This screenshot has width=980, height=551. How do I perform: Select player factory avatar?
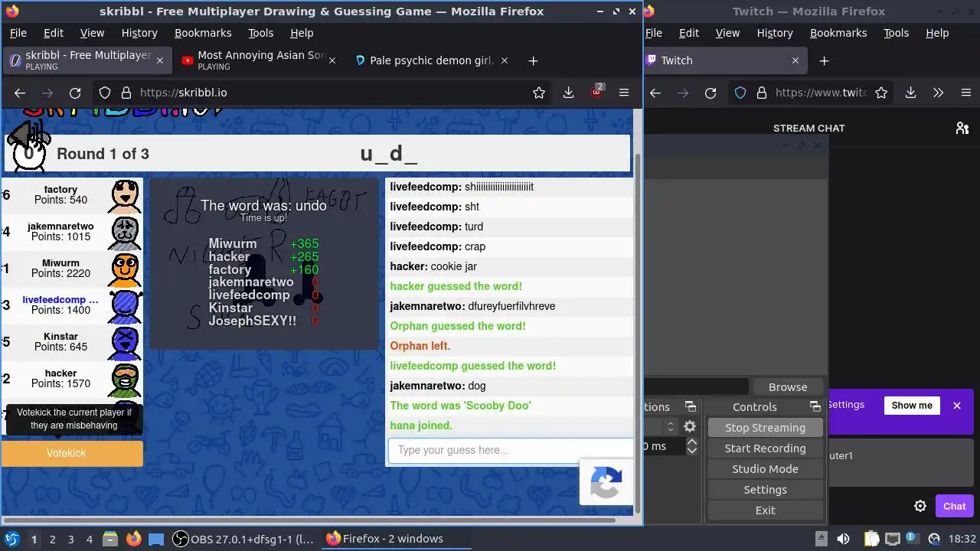(x=125, y=196)
